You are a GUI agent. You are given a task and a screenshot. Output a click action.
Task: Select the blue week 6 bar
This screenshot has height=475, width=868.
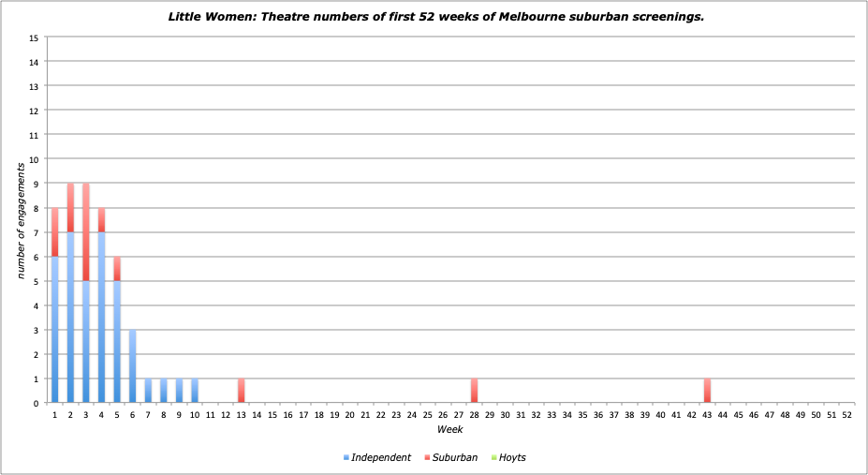[133, 366]
